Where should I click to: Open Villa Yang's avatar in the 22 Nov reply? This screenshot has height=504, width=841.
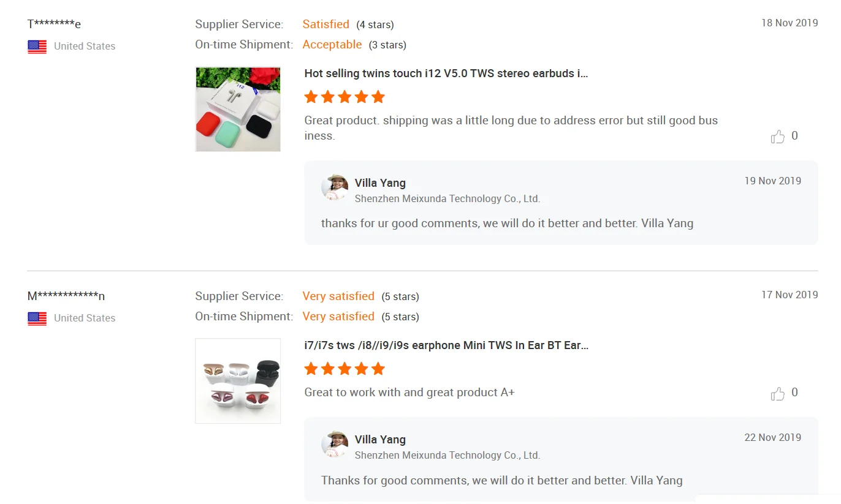(x=335, y=444)
